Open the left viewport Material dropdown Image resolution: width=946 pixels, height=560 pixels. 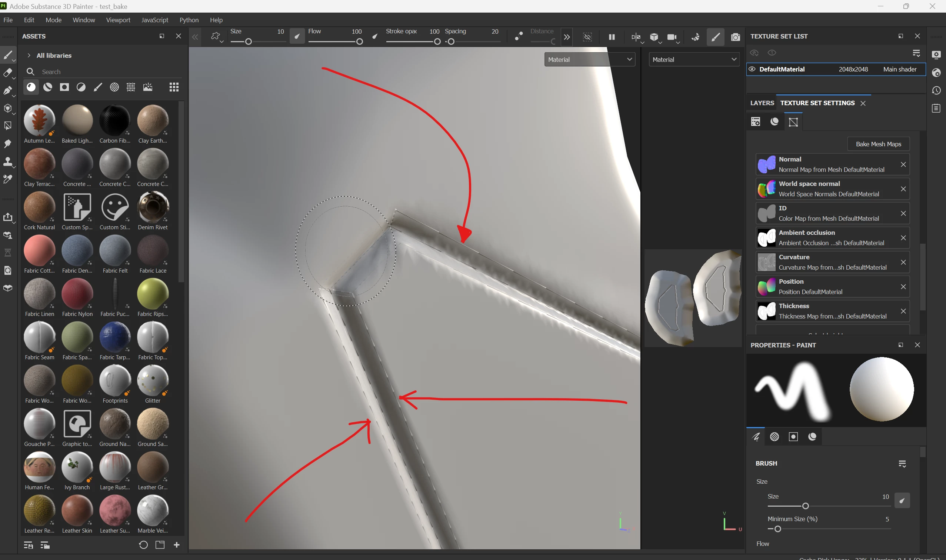[x=589, y=60]
